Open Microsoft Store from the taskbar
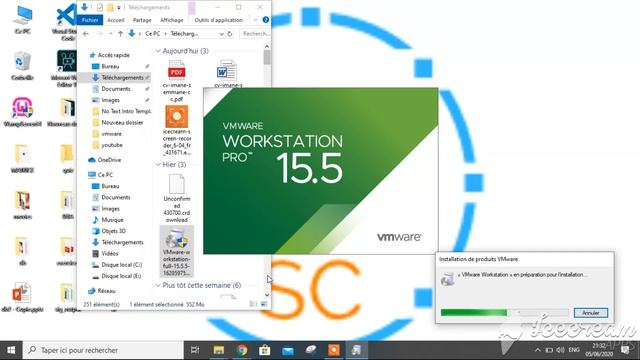The width and height of the screenshot is (640, 360). (264, 350)
